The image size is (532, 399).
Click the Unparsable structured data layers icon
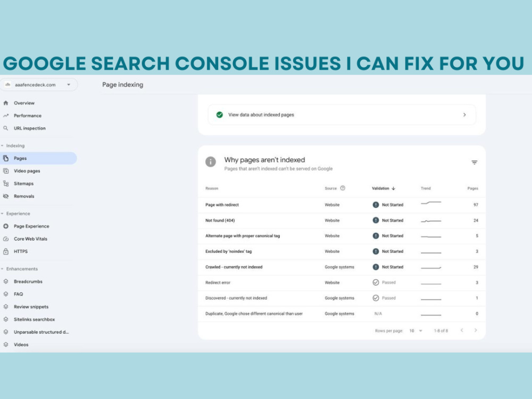(6, 332)
